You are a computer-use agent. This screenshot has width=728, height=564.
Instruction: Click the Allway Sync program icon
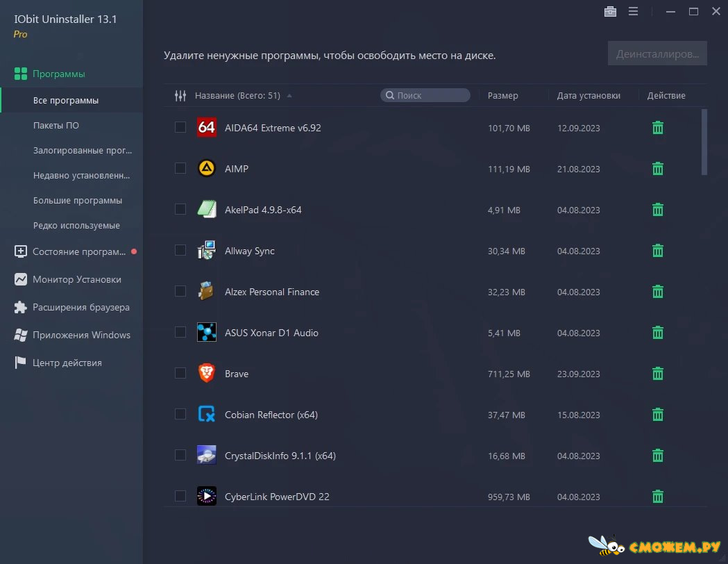click(207, 251)
